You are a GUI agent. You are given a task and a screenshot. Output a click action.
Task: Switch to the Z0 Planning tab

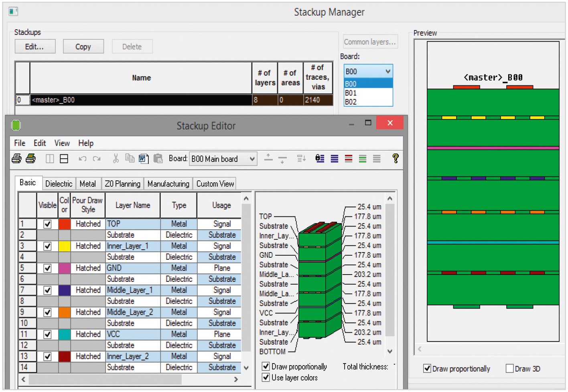(122, 184)
